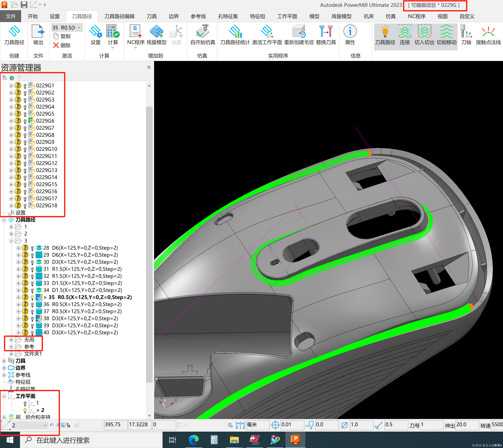The height and width of the screenshot is (448, 503).
Task: Toggle lightbulb for workplane 1
Action: pyautogui.click(x=25, y=403)
